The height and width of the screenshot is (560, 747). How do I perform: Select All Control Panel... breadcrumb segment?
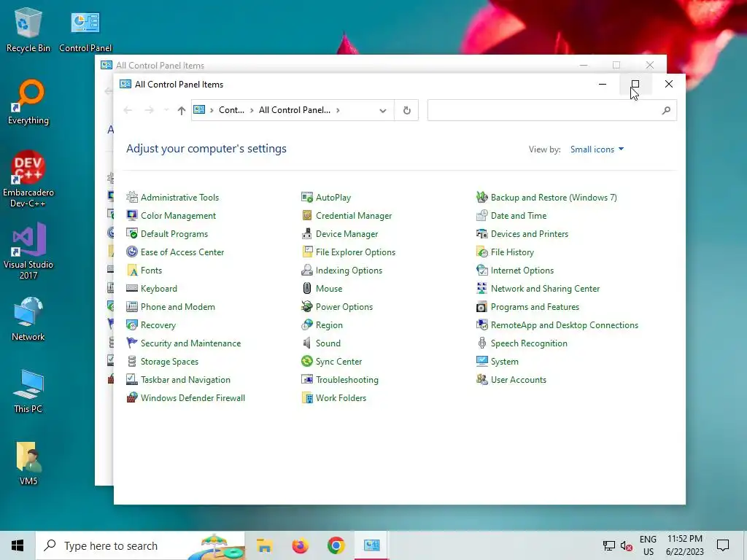coord(295,110)
